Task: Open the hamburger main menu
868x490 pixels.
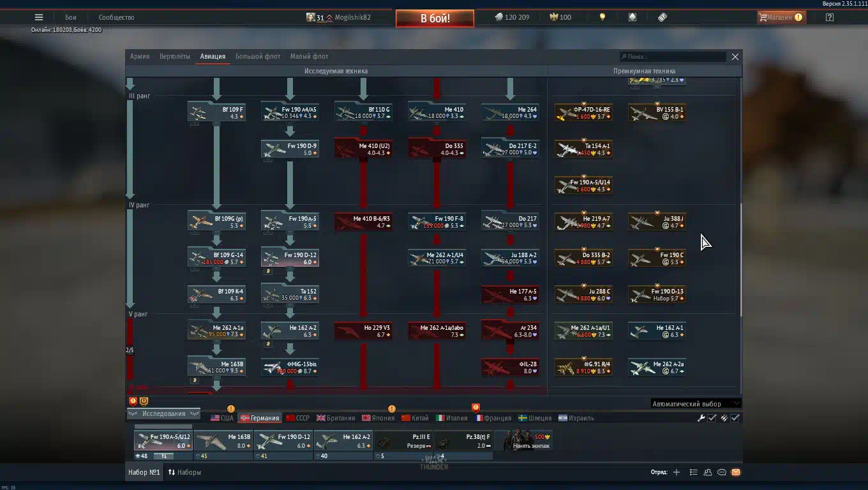Action: pyautogui.click(x=39, y=17)
